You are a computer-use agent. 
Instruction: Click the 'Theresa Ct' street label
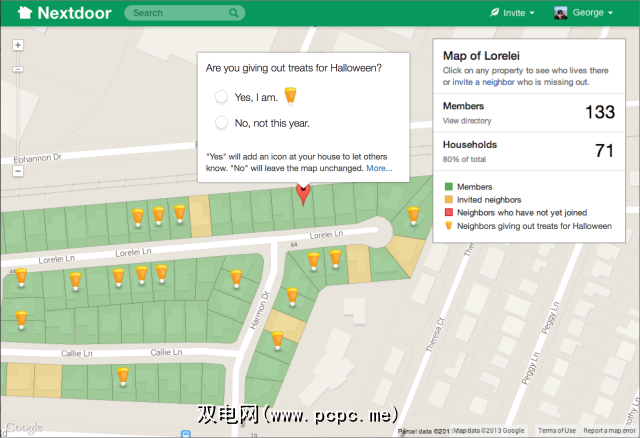[434, 334]
